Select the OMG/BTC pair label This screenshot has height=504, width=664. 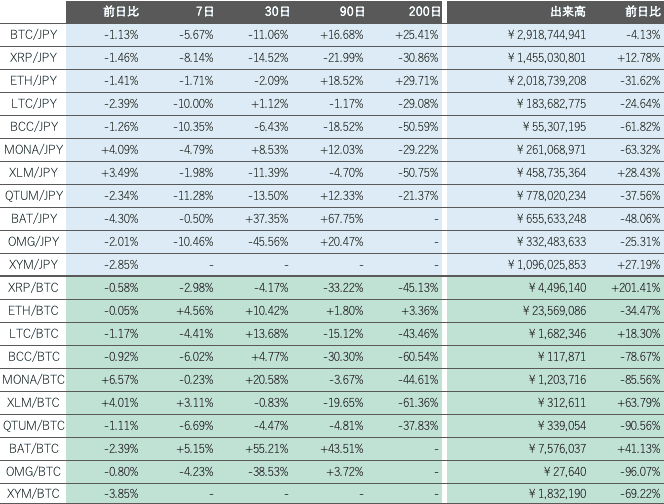point(33,471)
